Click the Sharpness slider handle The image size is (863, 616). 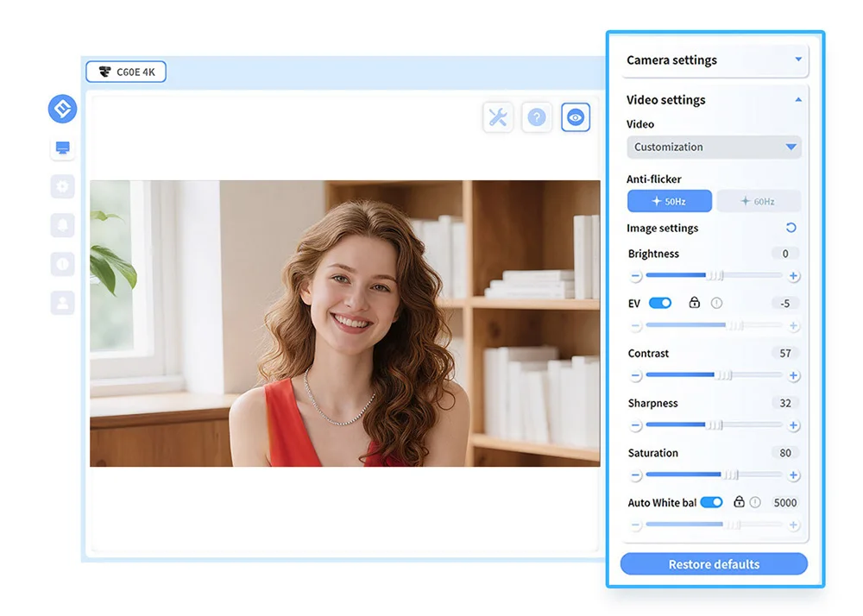pos(715,424)
